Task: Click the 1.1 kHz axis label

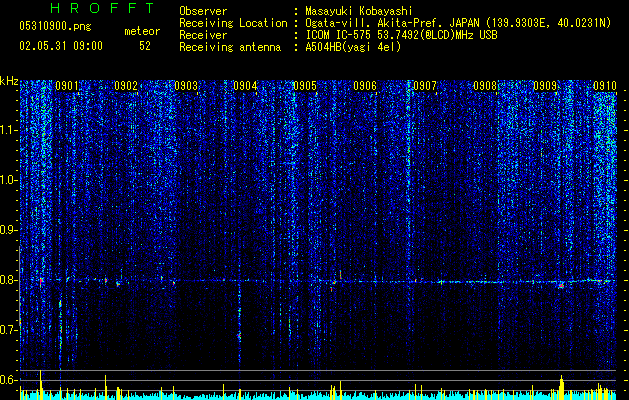Action: point(9,130)
